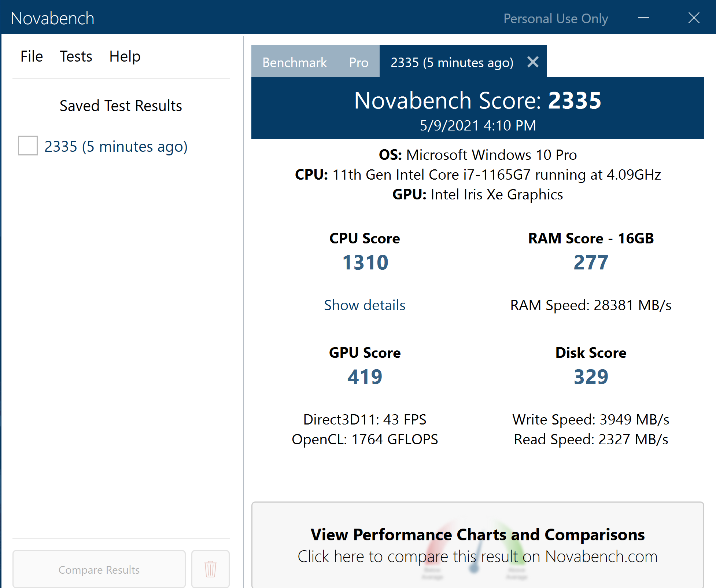
Task: Open saved result 2335 (5 minutes ago)
Action: 116,146
